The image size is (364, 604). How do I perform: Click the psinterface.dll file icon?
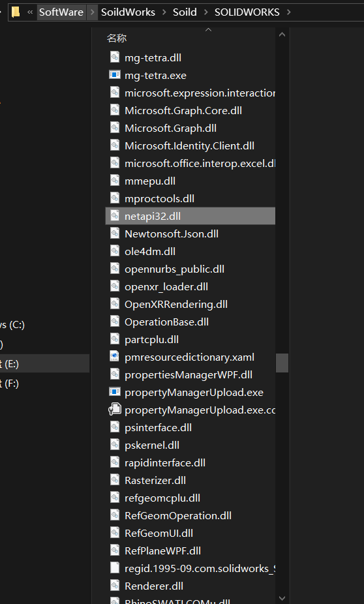coord(115,427)
